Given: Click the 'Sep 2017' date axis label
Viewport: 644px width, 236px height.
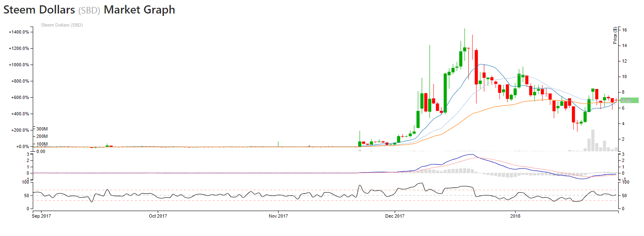Looking at the screenshot, I should 41,216.
